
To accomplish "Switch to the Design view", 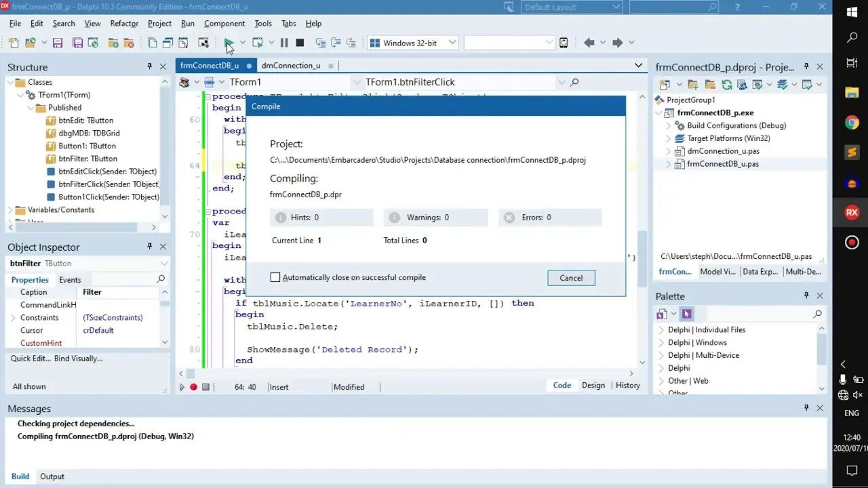I will point(593,385).
